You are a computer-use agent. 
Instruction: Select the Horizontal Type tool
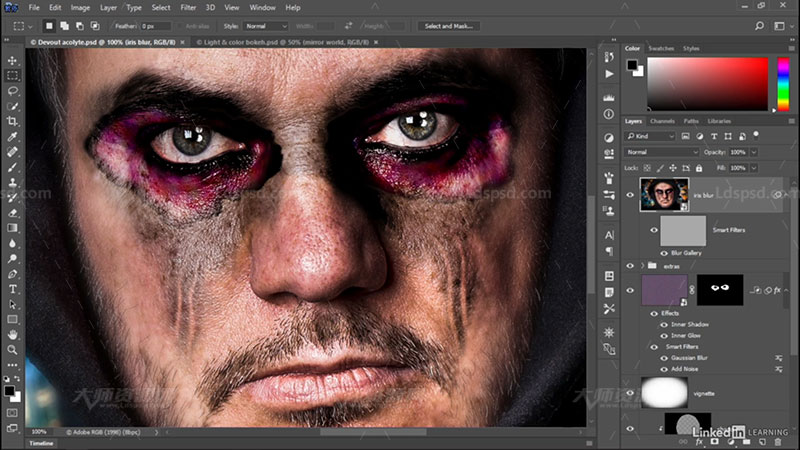point(12,289)
